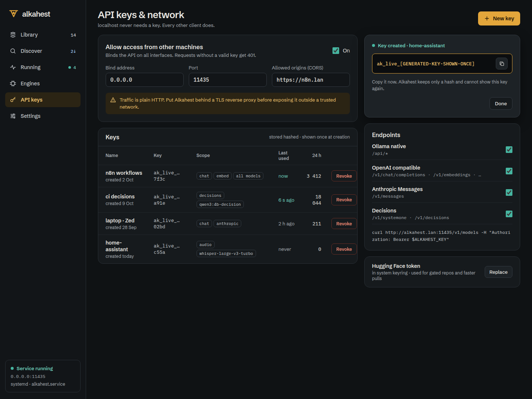Copy the generated home-assistant key

(502, 64)
